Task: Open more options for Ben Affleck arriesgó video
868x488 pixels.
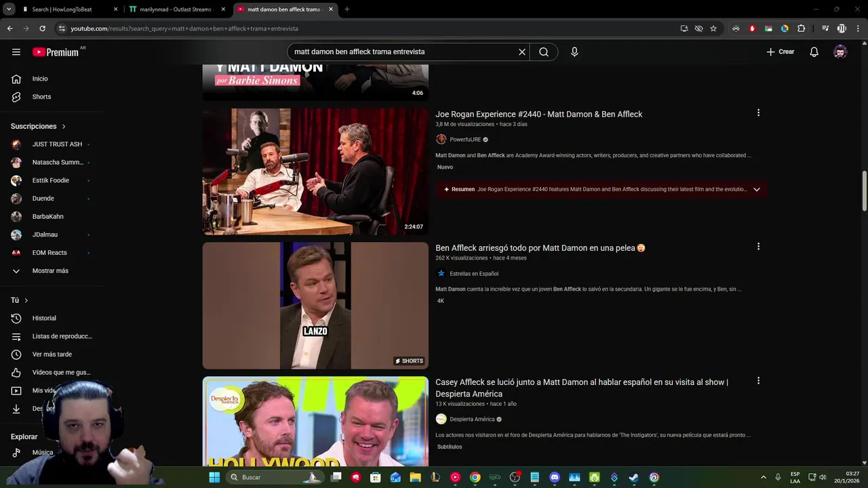Action: pyautogui.click(x=758, y=247)
